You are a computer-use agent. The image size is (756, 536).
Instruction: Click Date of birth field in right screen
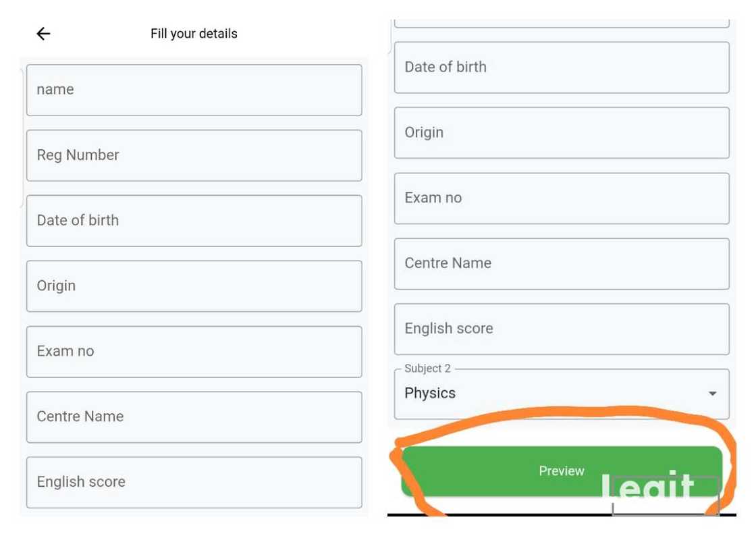[x=562, y=68]
